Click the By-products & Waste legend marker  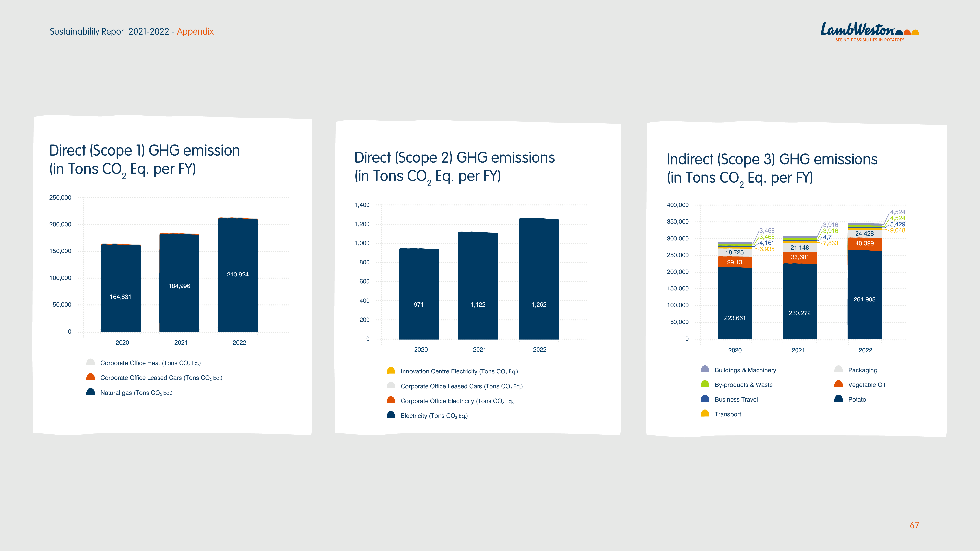click(705, 384)
